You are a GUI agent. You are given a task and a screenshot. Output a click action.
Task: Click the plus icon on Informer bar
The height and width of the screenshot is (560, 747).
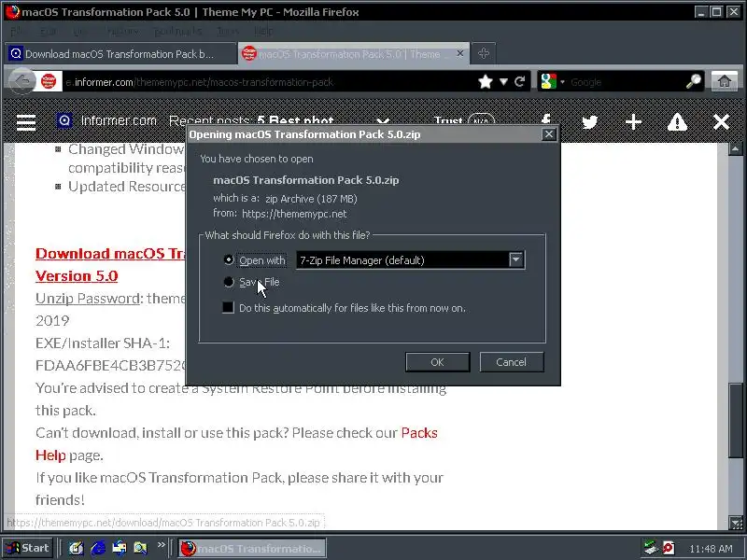633,122
